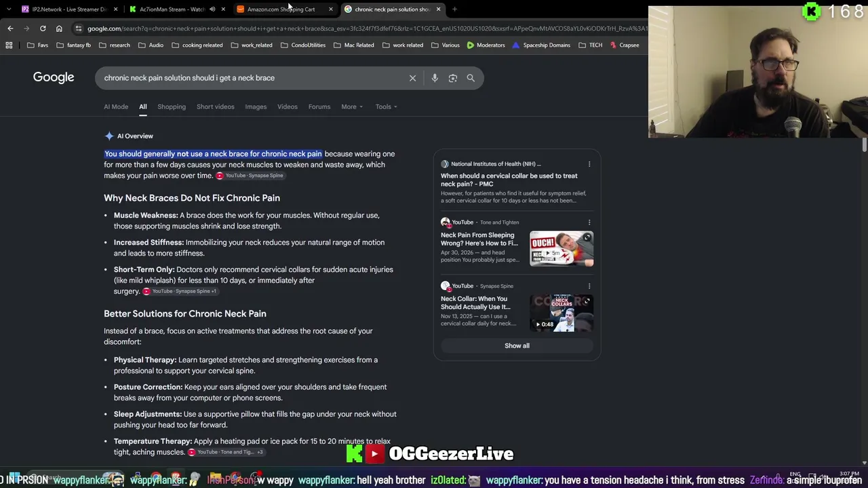Open the research bookmark folder

point(115,45)
